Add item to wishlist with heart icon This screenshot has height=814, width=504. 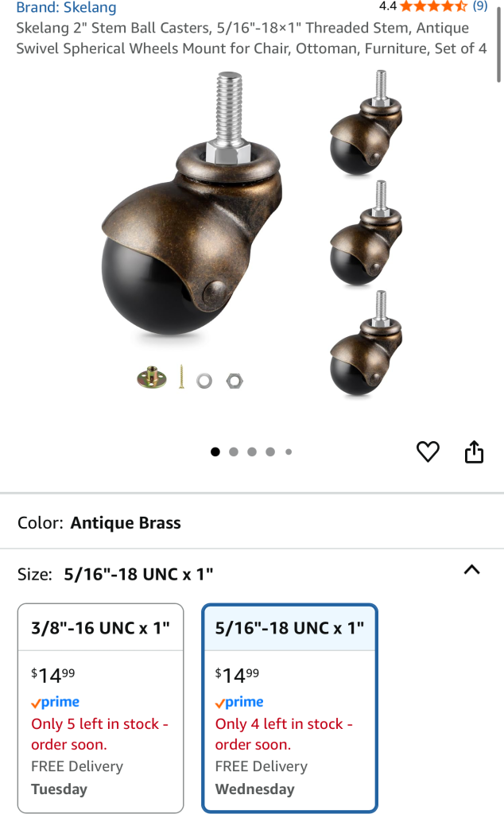pos(428,452)
